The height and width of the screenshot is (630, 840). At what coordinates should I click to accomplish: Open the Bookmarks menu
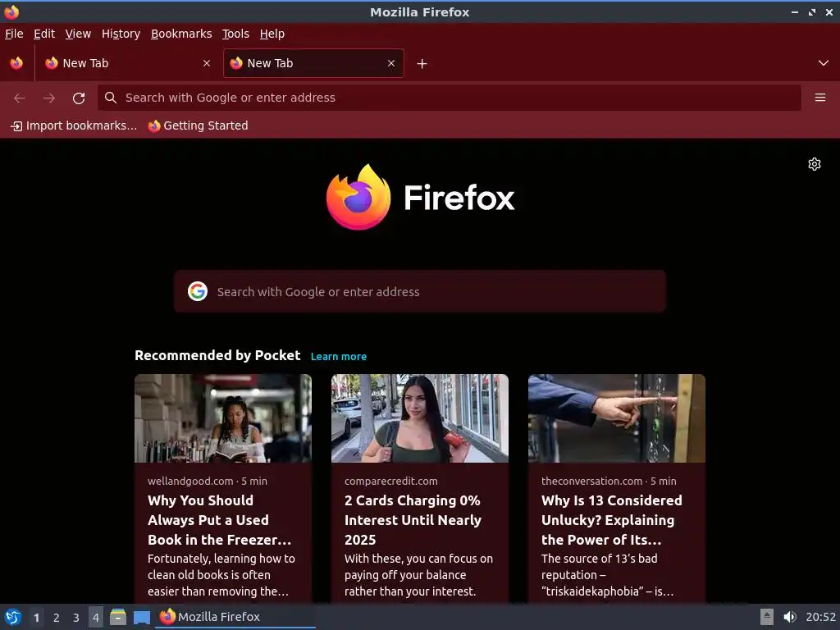[x=181, y=34]
